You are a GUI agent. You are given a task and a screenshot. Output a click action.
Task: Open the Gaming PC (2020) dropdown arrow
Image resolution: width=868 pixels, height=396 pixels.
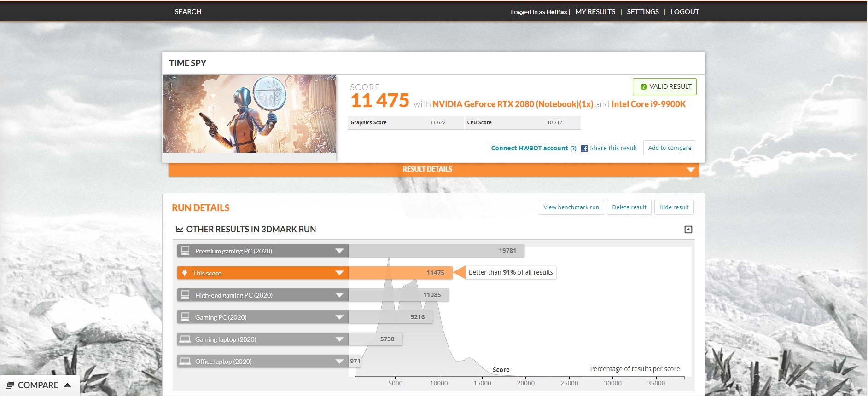click(339, 317)
